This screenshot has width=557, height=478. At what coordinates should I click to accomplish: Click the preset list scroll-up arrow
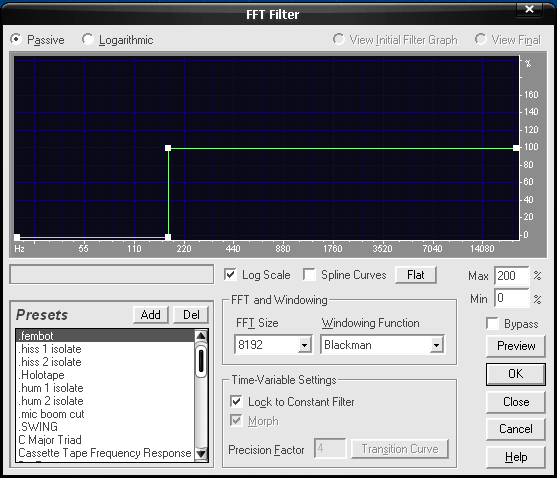click(x=201, y=336)
